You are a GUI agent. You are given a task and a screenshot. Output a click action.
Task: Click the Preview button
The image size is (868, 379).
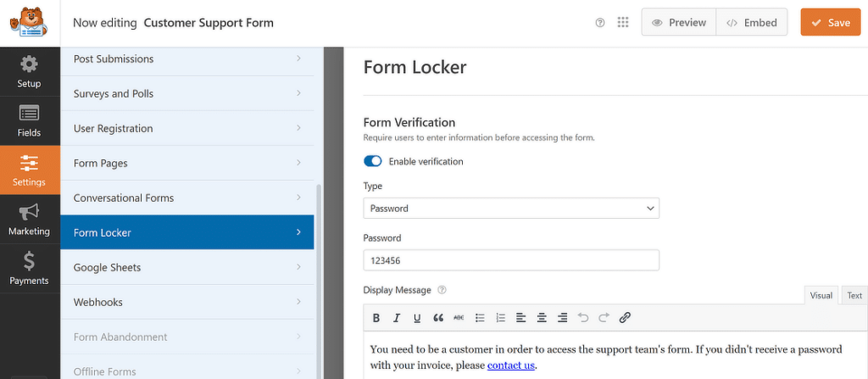tap(678, 23)
